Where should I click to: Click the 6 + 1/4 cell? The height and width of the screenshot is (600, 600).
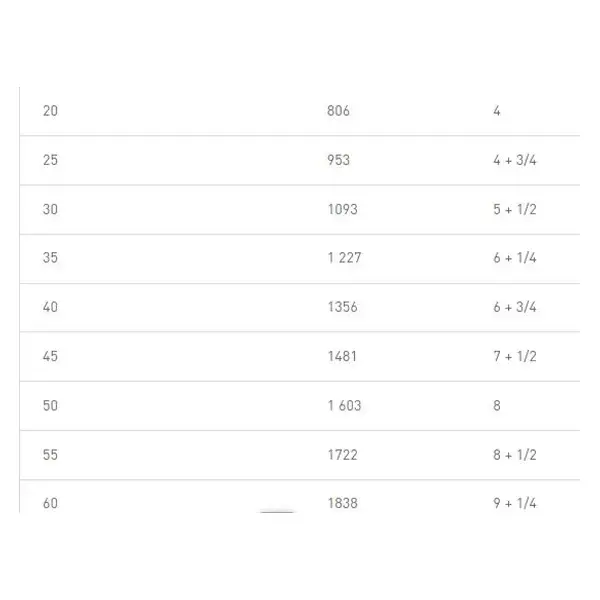tap(515, 258)
